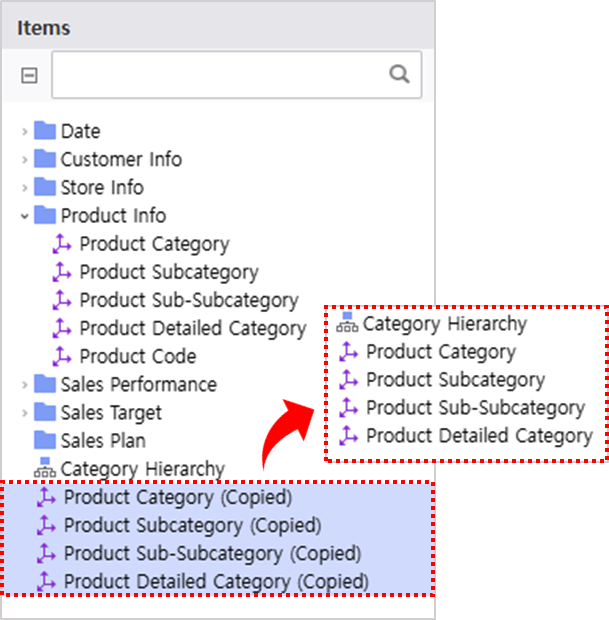Click the Sales Plan folder icon
This screenshot has width=609, height=620.
click(x=45, y=440)
